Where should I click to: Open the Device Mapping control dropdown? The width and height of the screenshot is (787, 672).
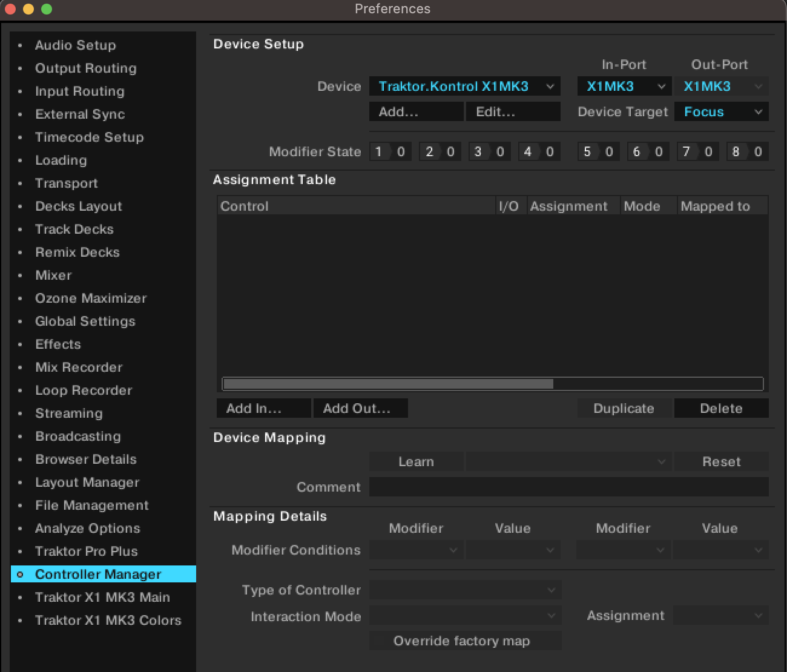click(x=568, y=461)
